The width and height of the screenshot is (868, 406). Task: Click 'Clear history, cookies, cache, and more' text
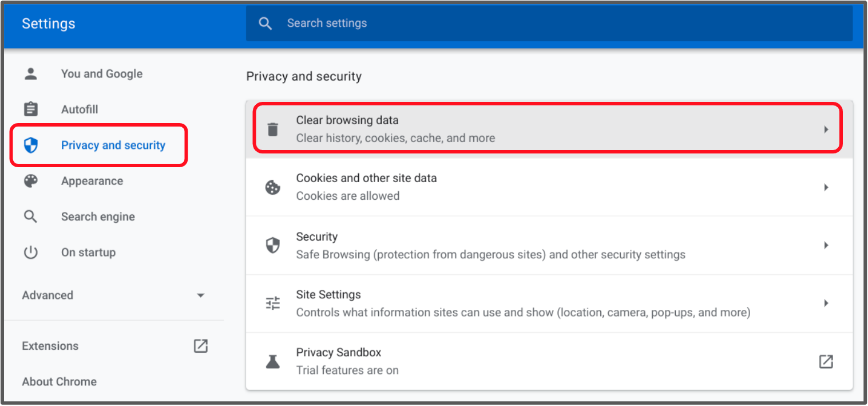point(395,138)
